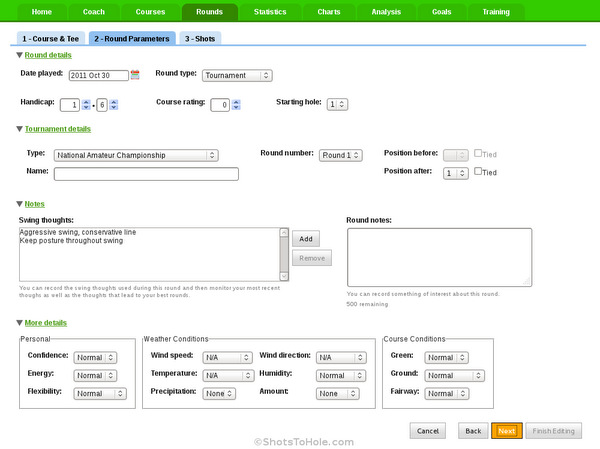
Task: Open the Training menu
Action: pos(496,12)
